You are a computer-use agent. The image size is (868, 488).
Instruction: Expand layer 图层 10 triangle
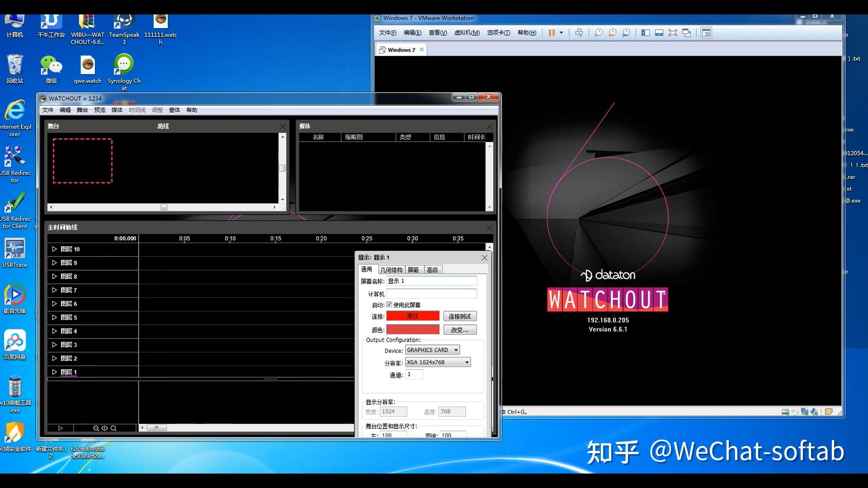click(54, 249)
